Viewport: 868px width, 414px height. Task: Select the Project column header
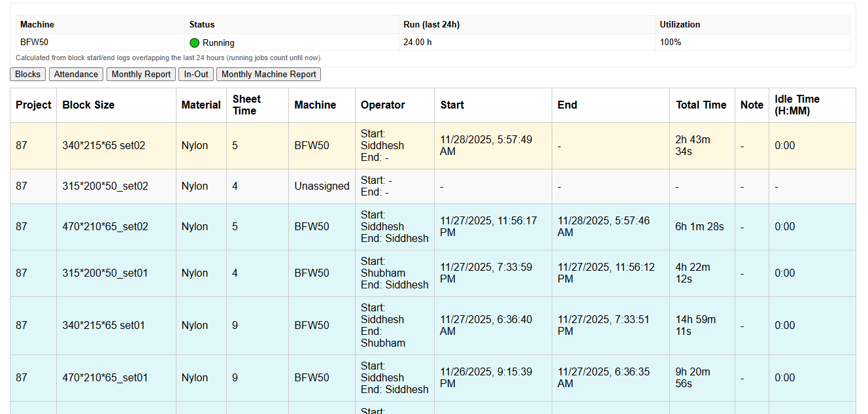(x=33, y=105)
